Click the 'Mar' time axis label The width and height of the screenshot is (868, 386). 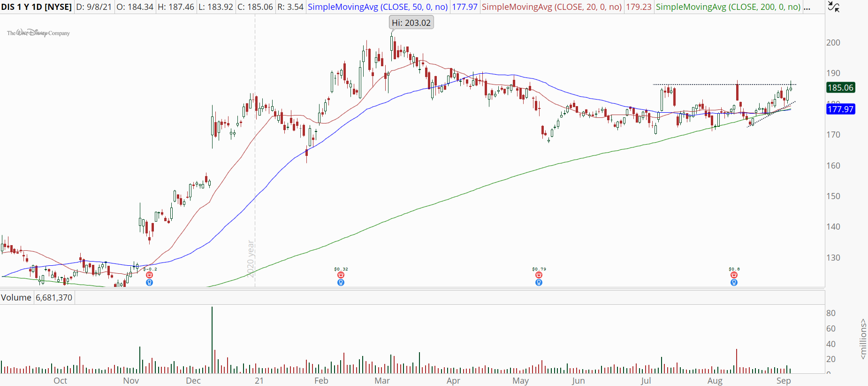[x=382, y=381]
